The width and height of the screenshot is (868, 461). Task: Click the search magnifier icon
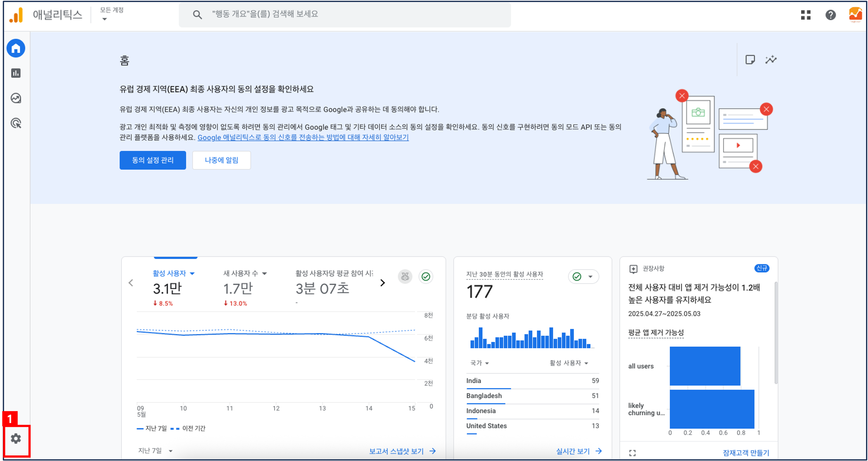[197, 14]
